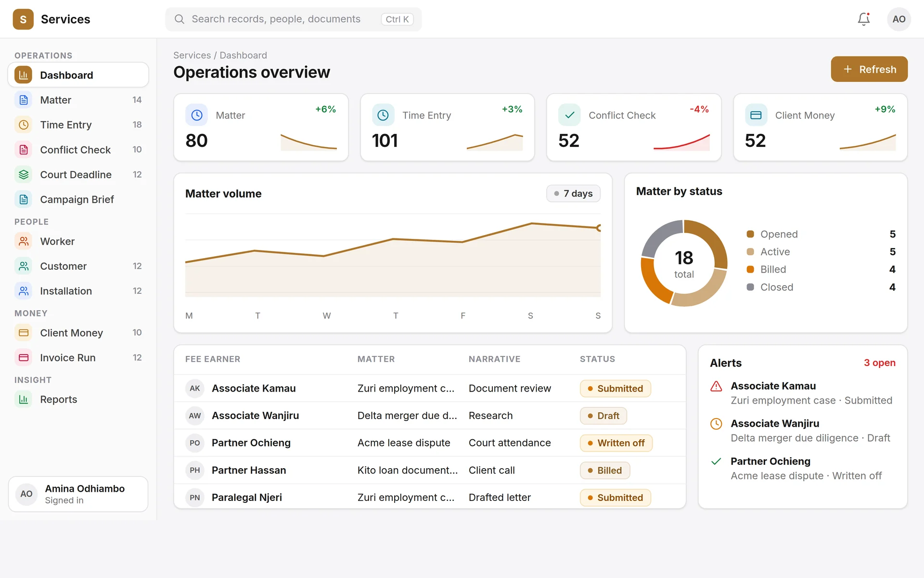Viewport: 924px width, 578px height.
Task: Click the Customer people icon
Action: tap(23, 266)
